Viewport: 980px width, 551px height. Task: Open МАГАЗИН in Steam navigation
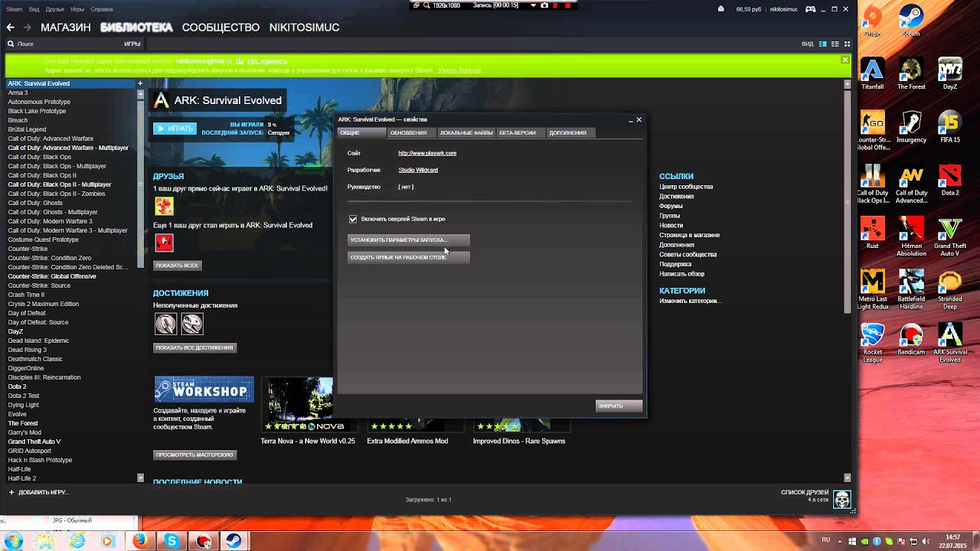pos(66,28)
